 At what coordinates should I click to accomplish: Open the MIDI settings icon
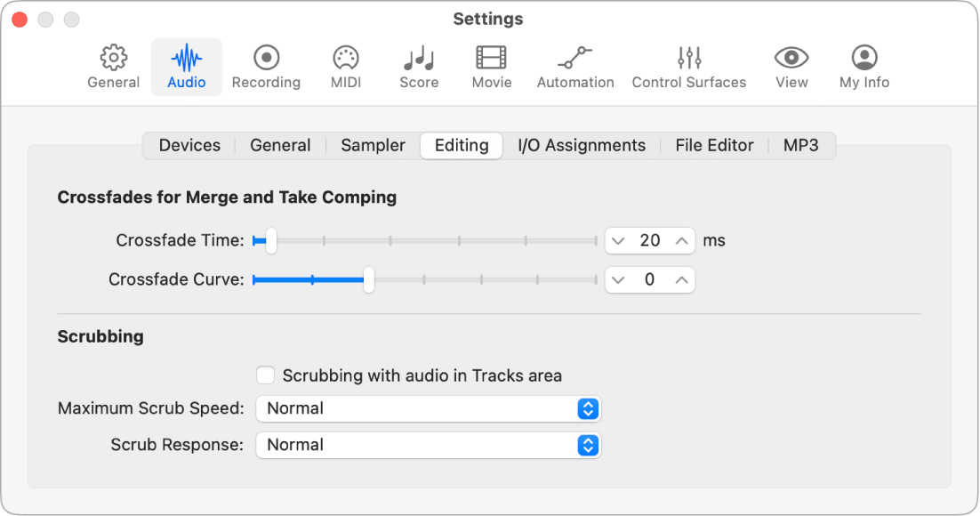tap(345, 67)
